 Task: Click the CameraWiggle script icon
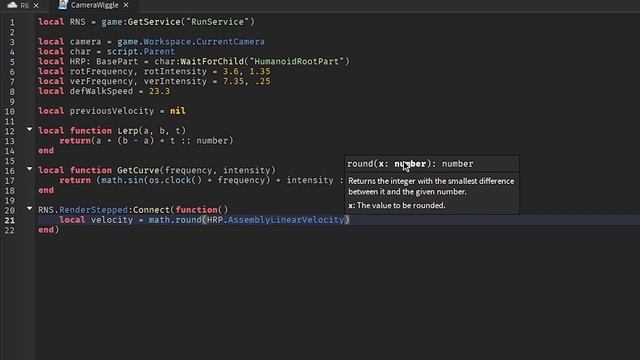point(62,5)
